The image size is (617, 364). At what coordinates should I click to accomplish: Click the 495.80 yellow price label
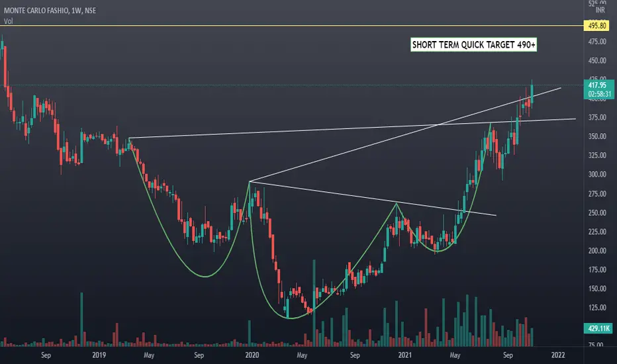point(597,26)
